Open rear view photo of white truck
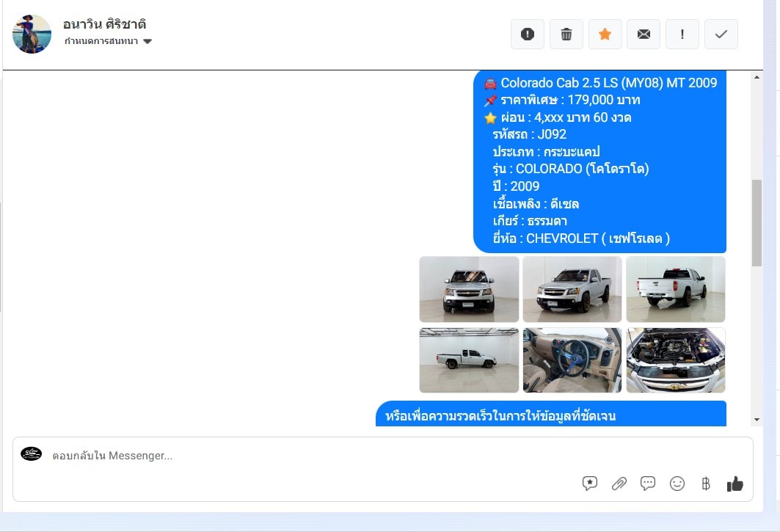 coord(676,289)
